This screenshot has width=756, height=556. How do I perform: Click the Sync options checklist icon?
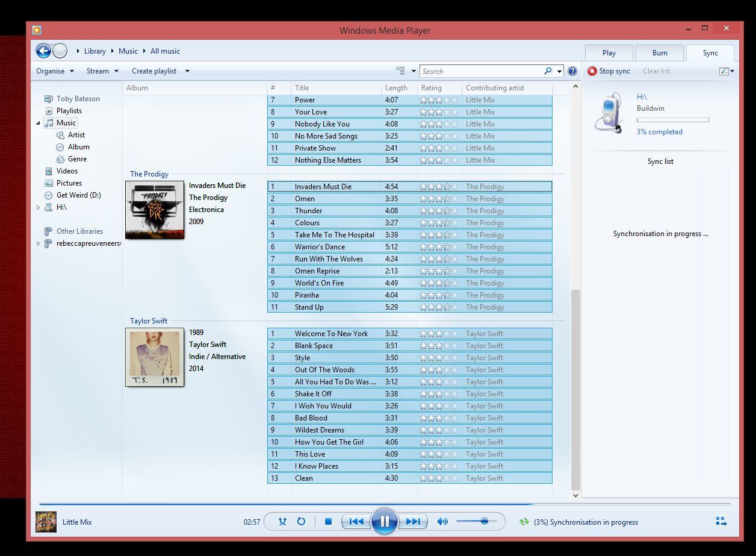coord(724,71)
